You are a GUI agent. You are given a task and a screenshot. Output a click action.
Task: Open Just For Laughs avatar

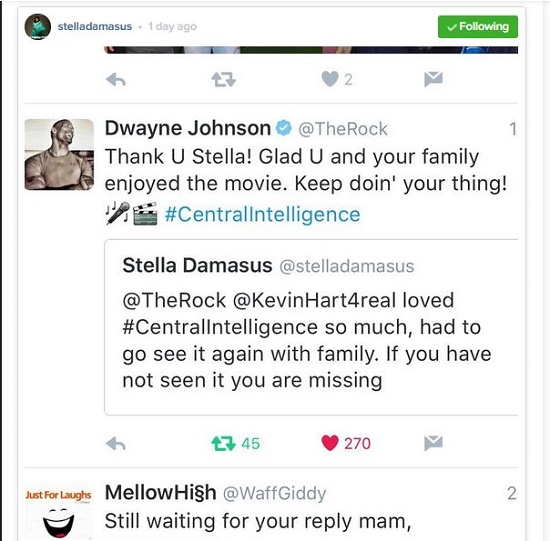pos(59,512)
